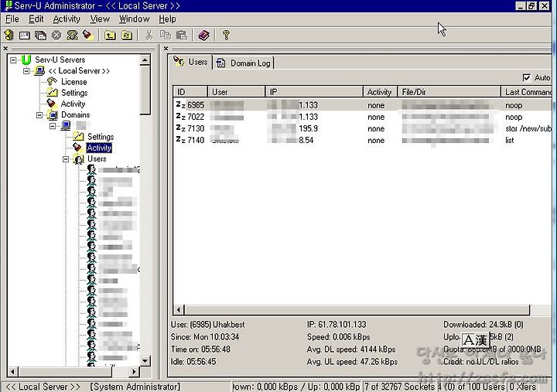Toggle the Auto reload checkbox

point(527,77)
